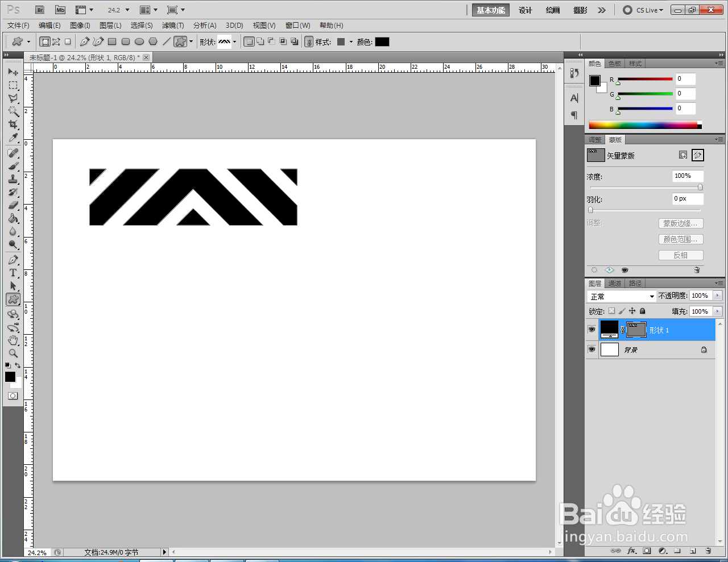The height and width of the screenshot is (562, 728).
Task: Click the 反相 button
Action: pos(681,255)
